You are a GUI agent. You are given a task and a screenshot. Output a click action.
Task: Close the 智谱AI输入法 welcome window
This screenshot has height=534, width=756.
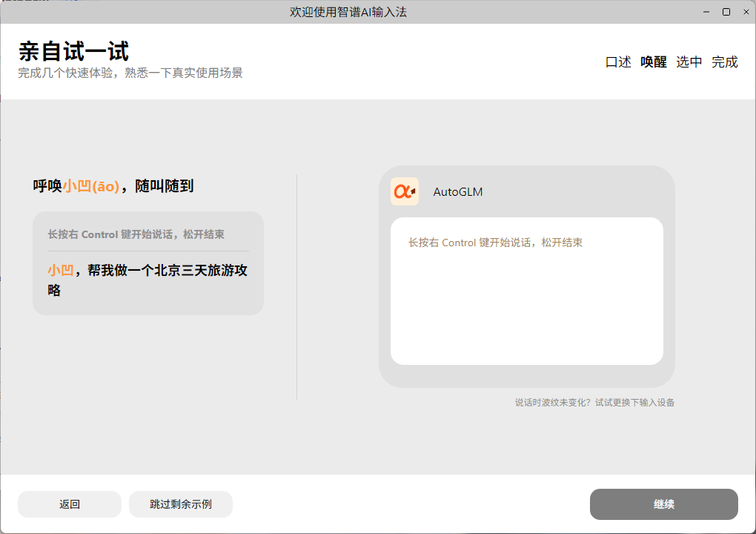click(743, 12)
